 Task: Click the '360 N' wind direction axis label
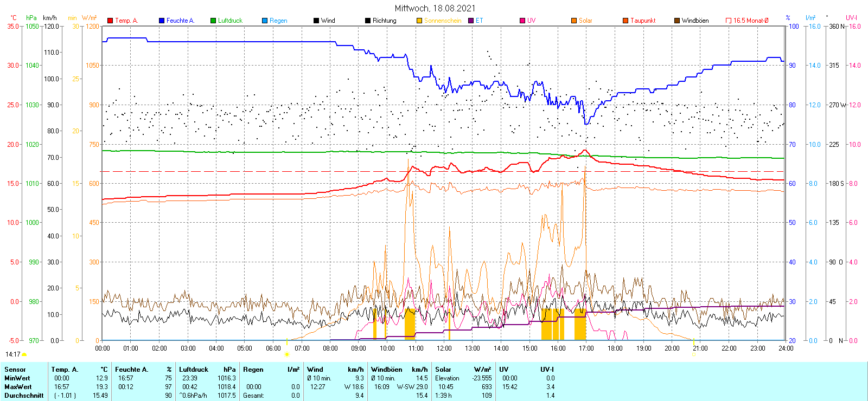(x=837, y=27)
